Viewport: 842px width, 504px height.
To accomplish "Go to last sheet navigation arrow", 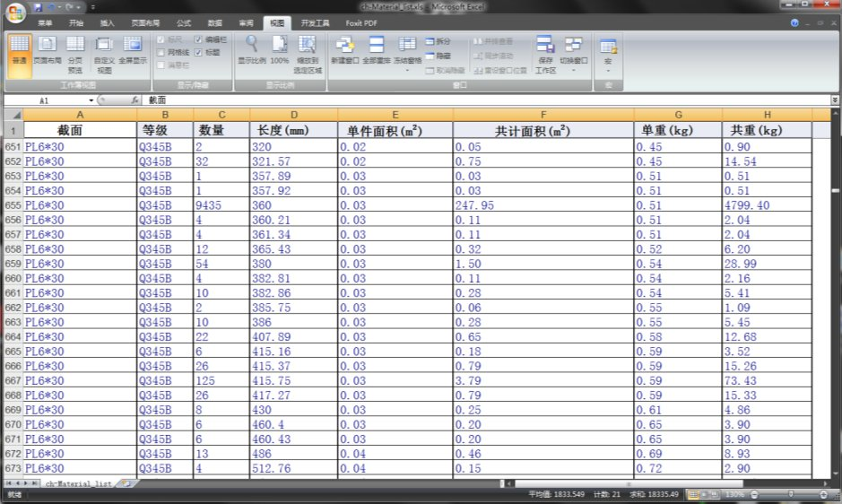I will [x=34, y=483].
